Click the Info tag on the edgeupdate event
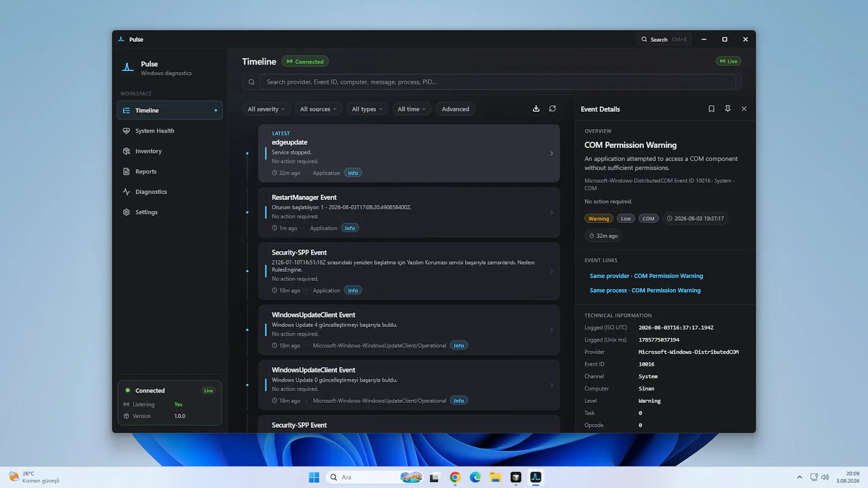 pos(353,173)
